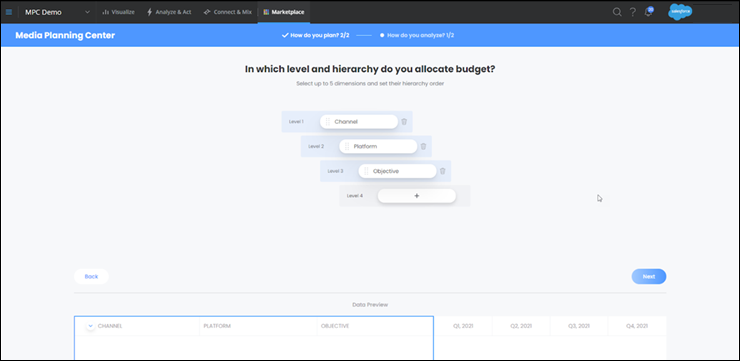
Task: Open the hamburger menu icon
Action: tap(9, 12)
